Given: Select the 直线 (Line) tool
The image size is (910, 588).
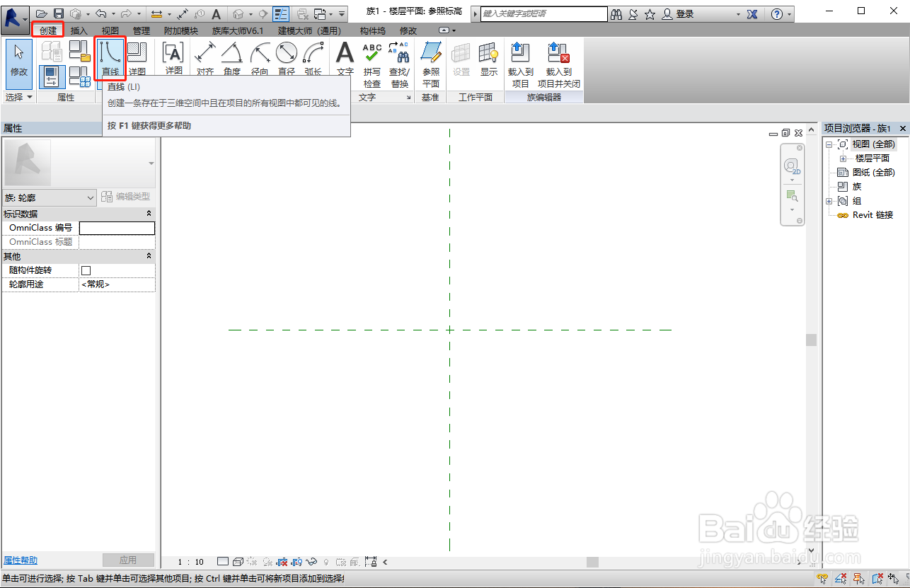Looking at the screenshot, I should (110, 58).
